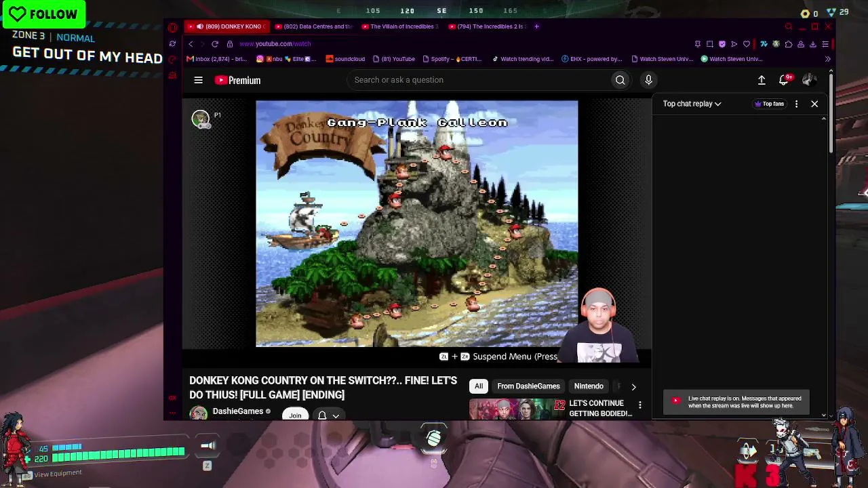The width and height of the screenshot is (868, 488).
Task: Open the tab search icon in title bar
Action: (789, 26)
